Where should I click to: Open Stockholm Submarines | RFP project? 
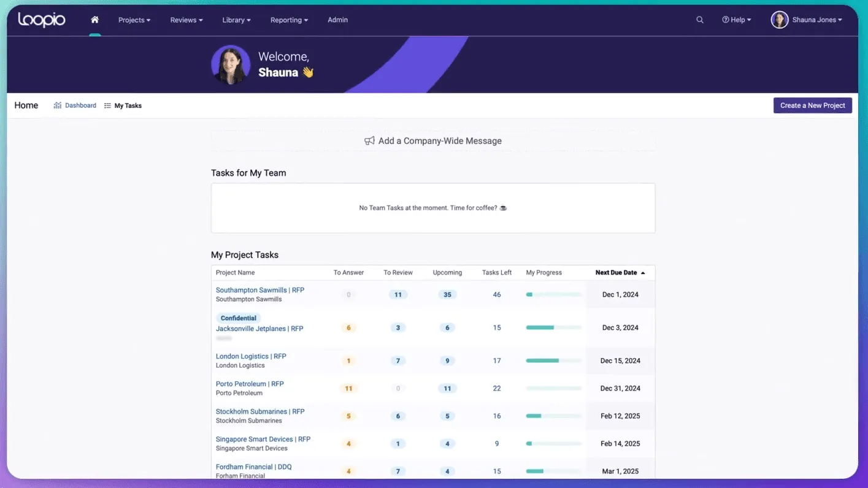click(260, 411)
